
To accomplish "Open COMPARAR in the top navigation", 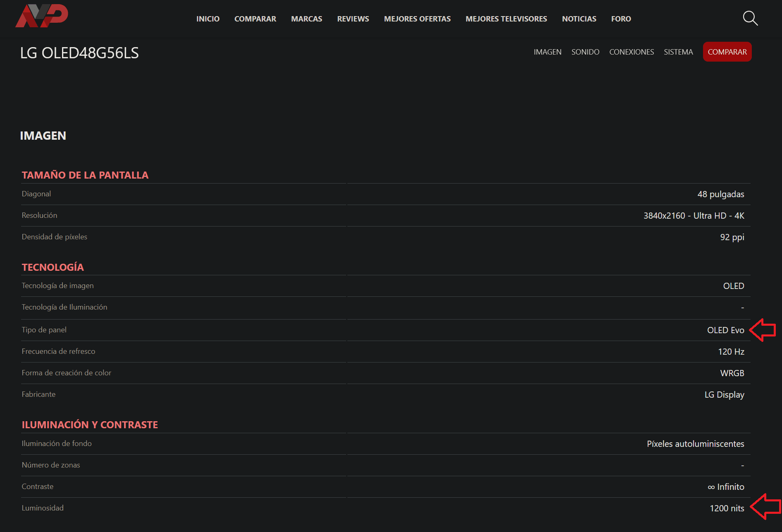I will [x=255, y=19].
